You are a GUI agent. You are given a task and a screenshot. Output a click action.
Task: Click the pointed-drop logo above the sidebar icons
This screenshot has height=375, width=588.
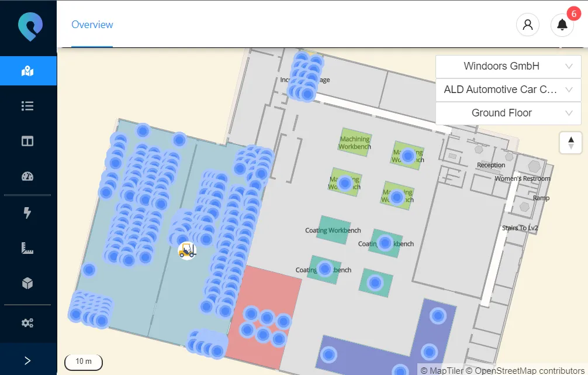click(x=30, y=26)
